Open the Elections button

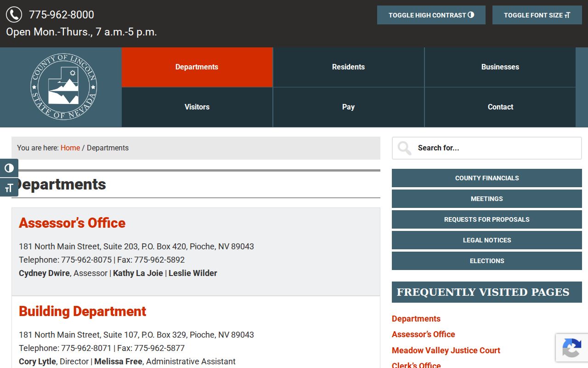pyautogui.click(x=487, y=261)
